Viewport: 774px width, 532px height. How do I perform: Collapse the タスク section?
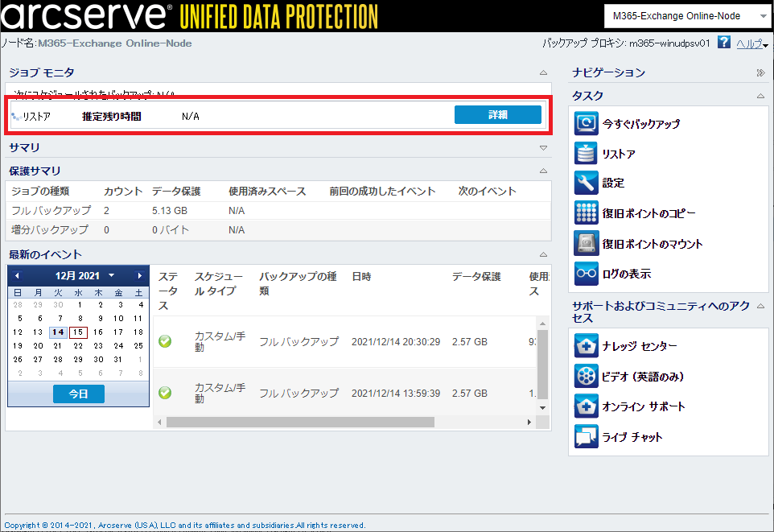click(760, 96)
